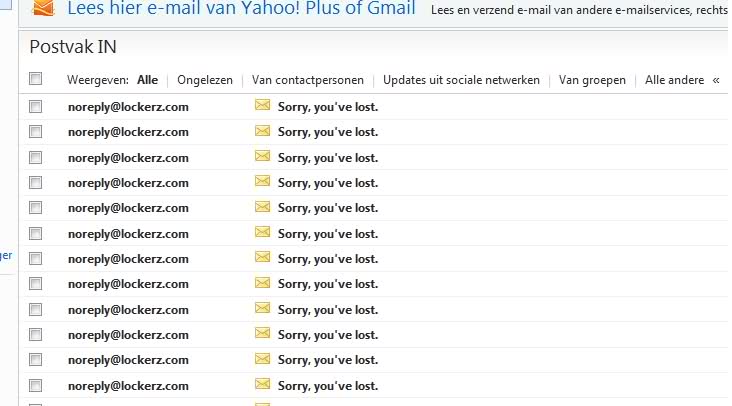Open the Yahoo! Plus of Gmail link
This screenshot has width=732, height=406.
point(240,10)
